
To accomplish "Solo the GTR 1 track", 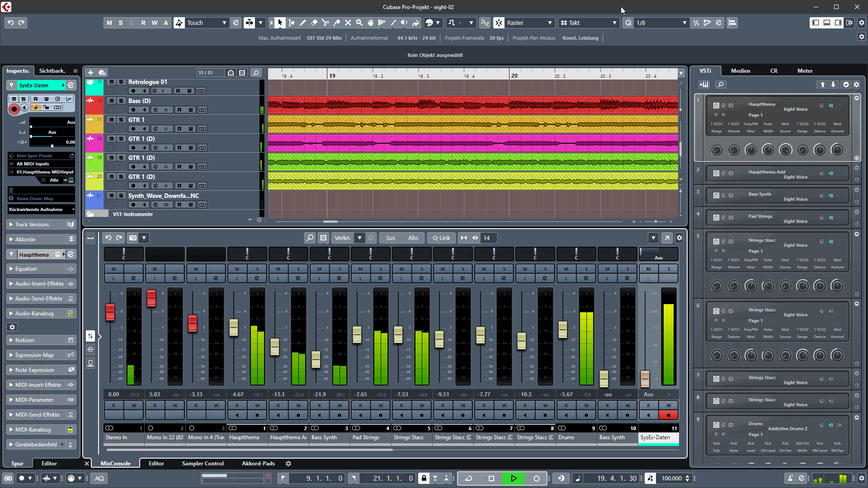I will (121, 120).
